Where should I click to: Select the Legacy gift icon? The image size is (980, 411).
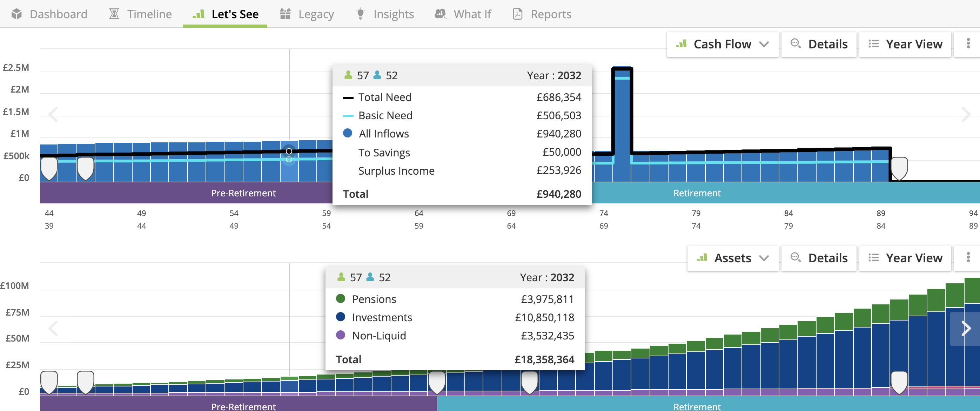point(285,14)
